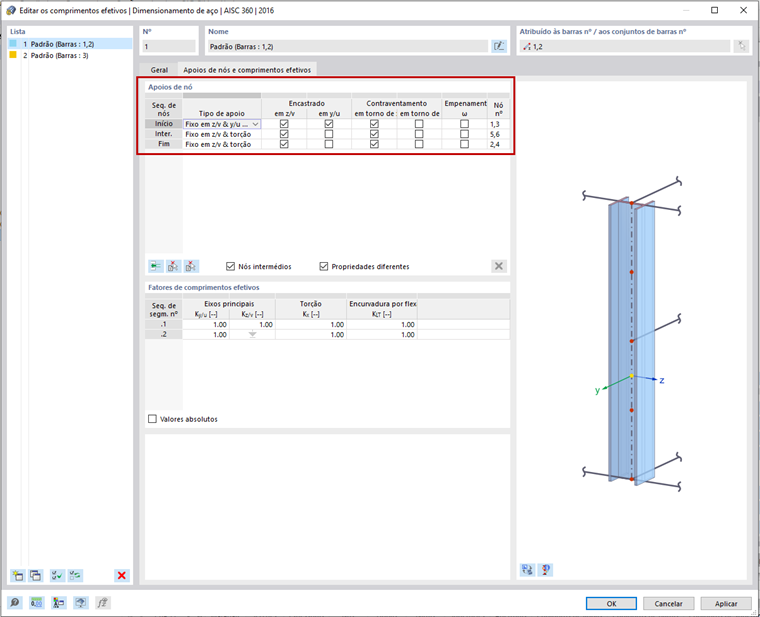Uncheck Início fixed em z/v
The width and height of the screenshot is (760, 617).
(x=284, y=124)
